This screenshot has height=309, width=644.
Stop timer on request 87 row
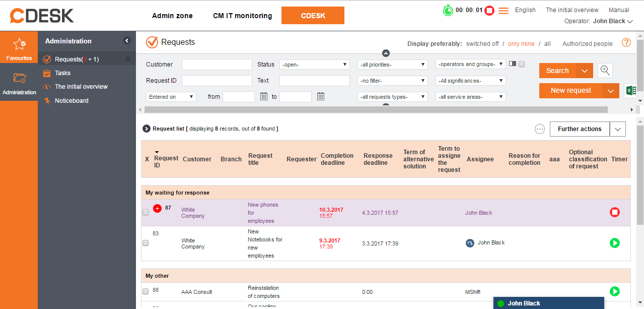pyautogui.click(x=614, y=213)
